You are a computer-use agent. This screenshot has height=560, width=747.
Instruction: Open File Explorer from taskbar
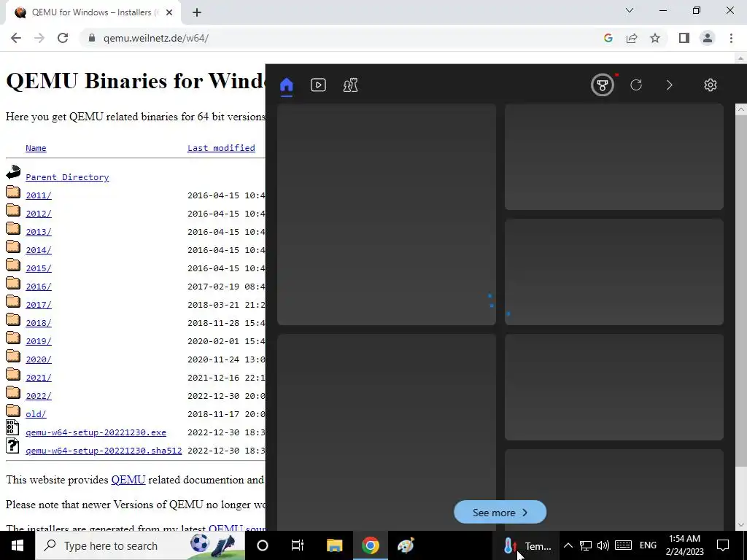tap(334, 545)
